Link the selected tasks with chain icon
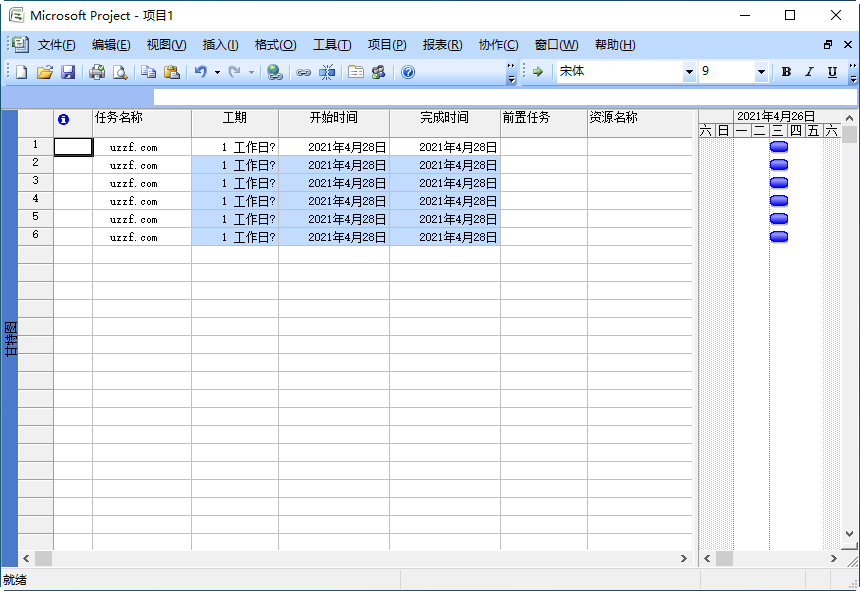Screen dimensions: 860x591 click(303, 72)
